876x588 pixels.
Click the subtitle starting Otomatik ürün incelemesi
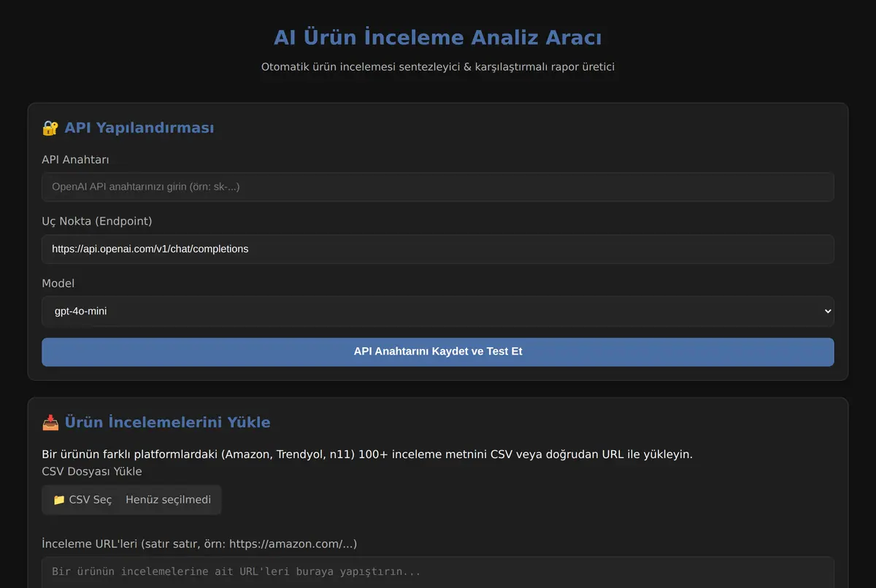pos(438,66)
